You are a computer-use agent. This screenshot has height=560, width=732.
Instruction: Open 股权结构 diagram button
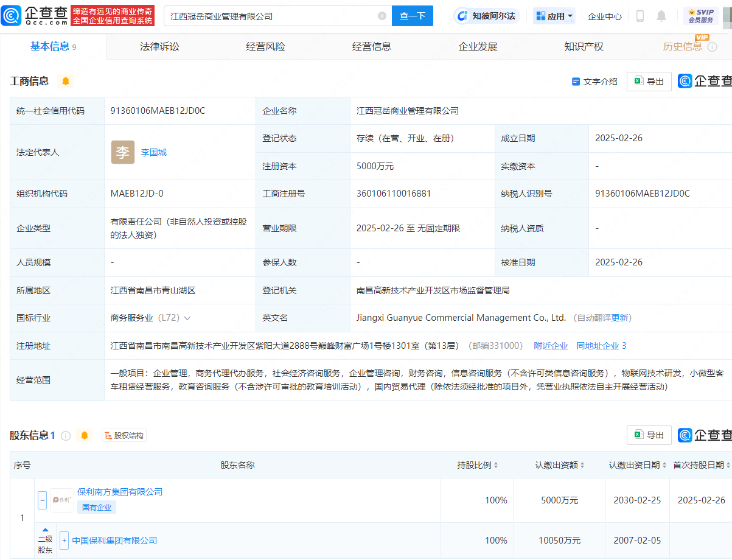pos(124,436)
